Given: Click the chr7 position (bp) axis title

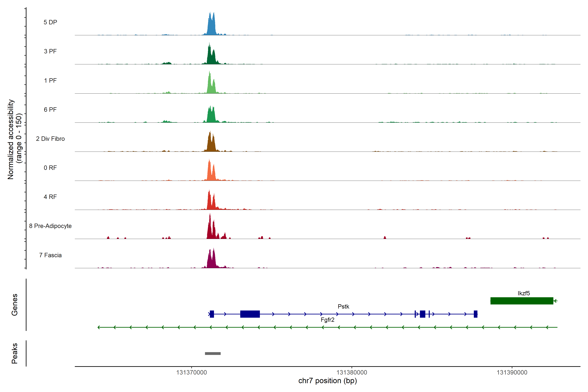Looking at the screenshot, I should [x=327, y=381].
